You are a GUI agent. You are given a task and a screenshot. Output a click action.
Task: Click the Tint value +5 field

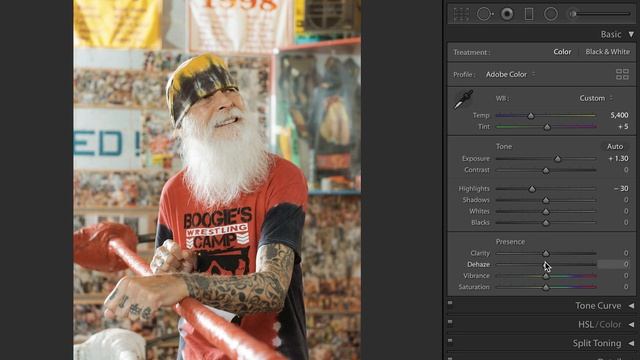pos(623,127)
